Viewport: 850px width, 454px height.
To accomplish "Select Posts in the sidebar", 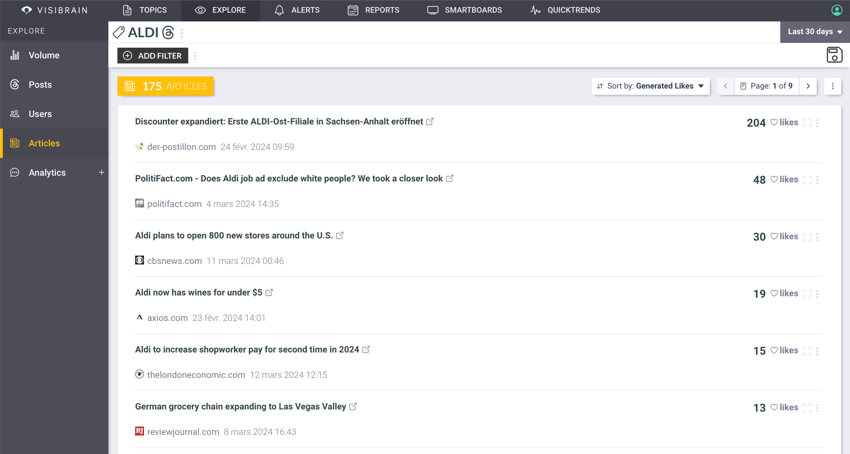I will click(x=54, y=85).
